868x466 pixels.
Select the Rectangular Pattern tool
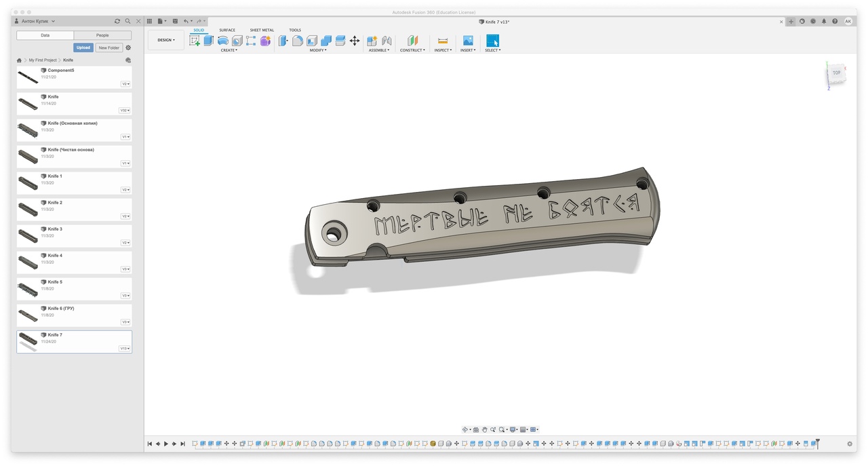[x=251, y=41]
